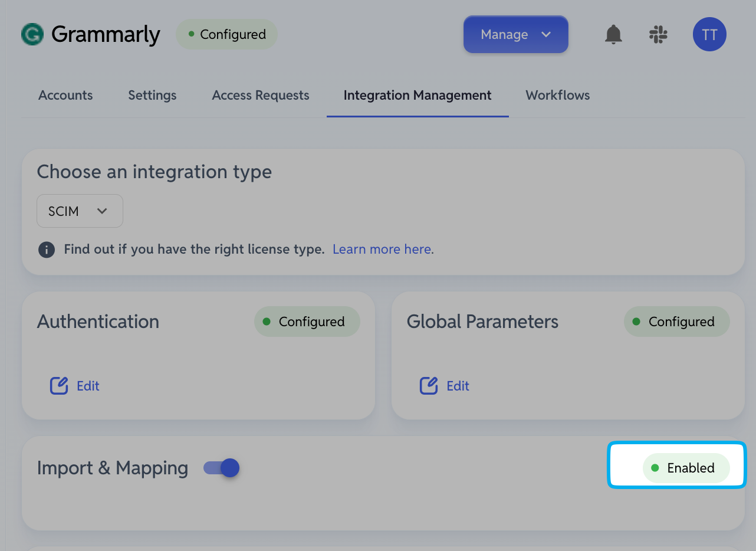756x551 pixels.
Task: Click the info icon beside license text
Action: coord(46,250)
